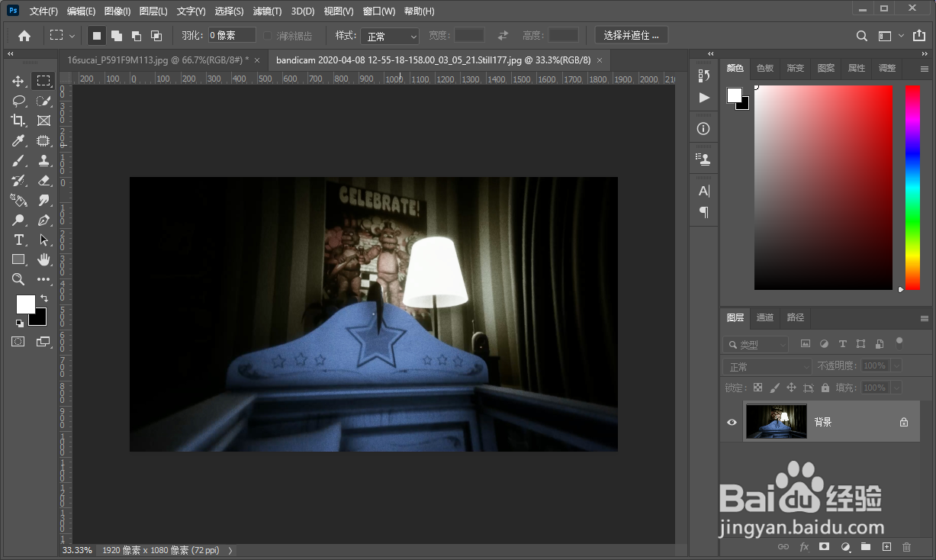Open the 不透明度 opacity dropdown arrow
This screenshot has height=560, width=936.
(x=896, y=366)
